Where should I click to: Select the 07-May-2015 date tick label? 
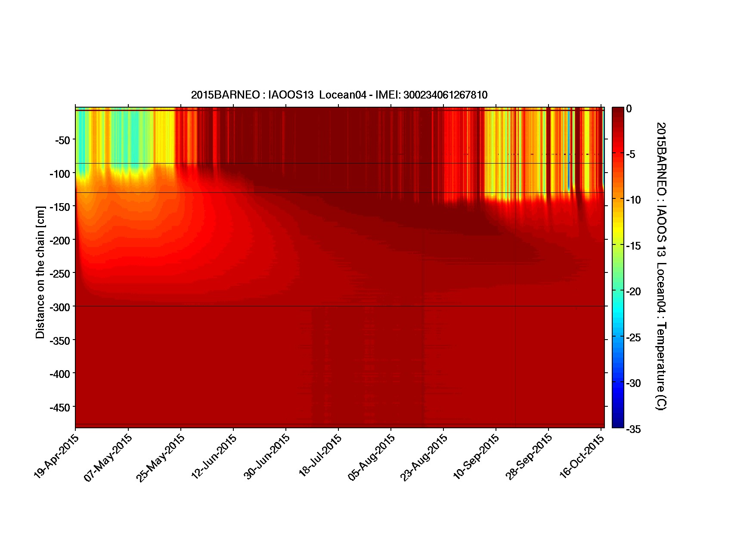(x=109, y=457)
